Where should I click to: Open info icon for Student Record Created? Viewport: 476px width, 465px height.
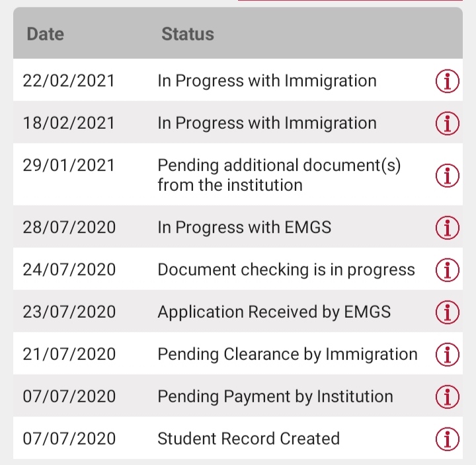(x=448, y=438)
